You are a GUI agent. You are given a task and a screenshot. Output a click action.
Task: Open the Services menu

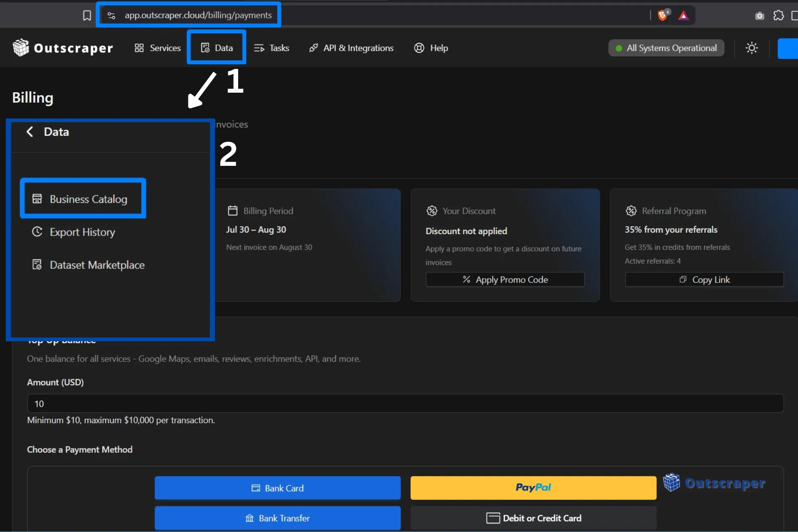(158, 48)
